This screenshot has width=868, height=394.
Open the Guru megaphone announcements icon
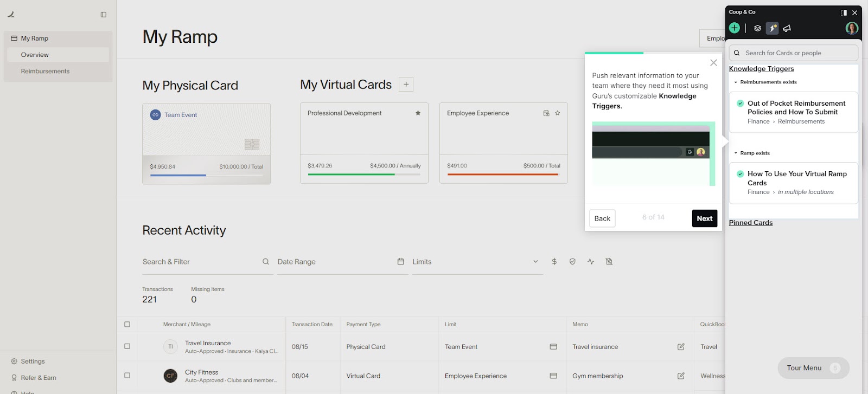pos(787,28)
